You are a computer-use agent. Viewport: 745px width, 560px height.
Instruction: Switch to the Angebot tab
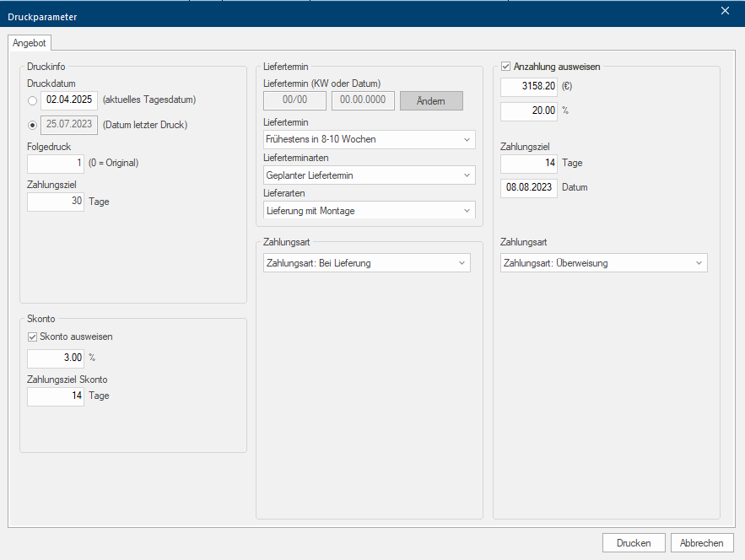pyautogui.click(x=30, y=43)
